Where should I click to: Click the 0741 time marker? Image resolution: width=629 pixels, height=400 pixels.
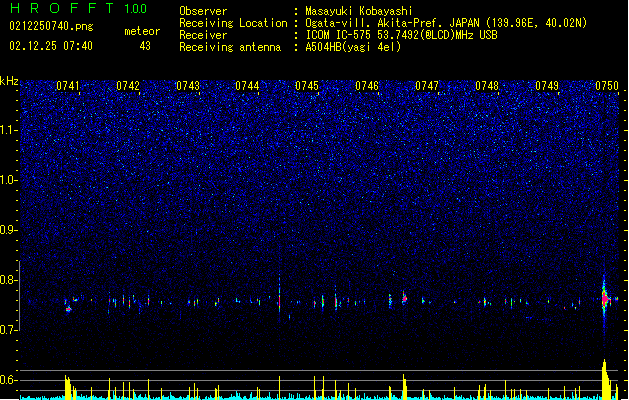pos(68,86)
